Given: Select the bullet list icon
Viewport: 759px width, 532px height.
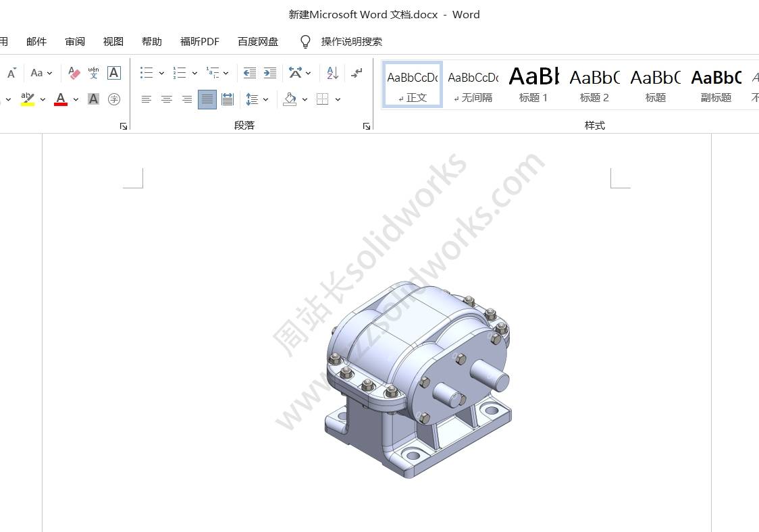Looking at the screenshot, I should (x=147, y=73).
